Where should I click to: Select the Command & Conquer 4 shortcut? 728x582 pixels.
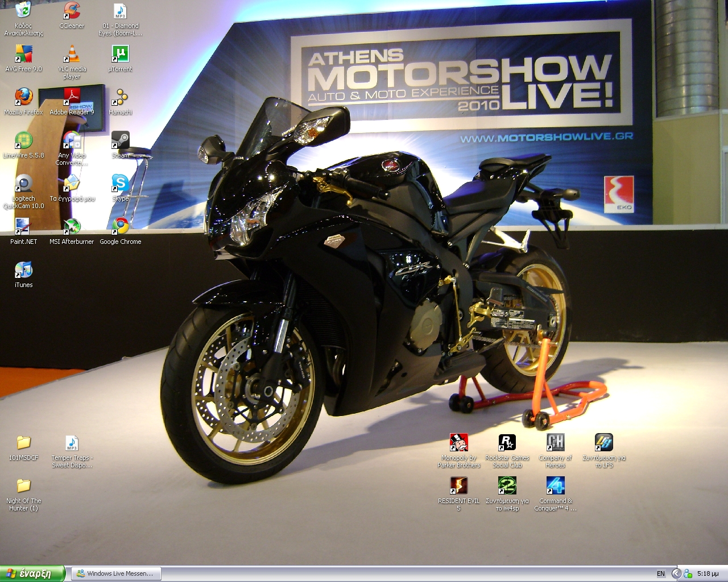click(556, 494)
